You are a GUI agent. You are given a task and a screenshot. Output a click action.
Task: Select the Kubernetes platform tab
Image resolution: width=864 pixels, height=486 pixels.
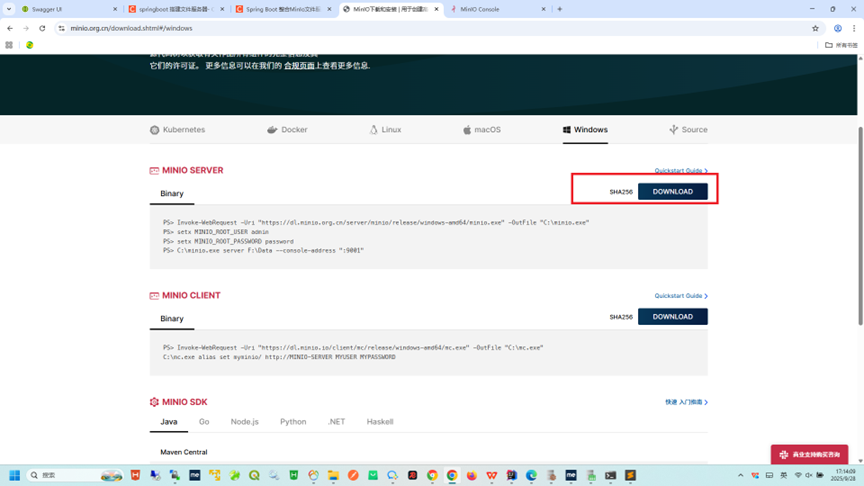(177, 129)
